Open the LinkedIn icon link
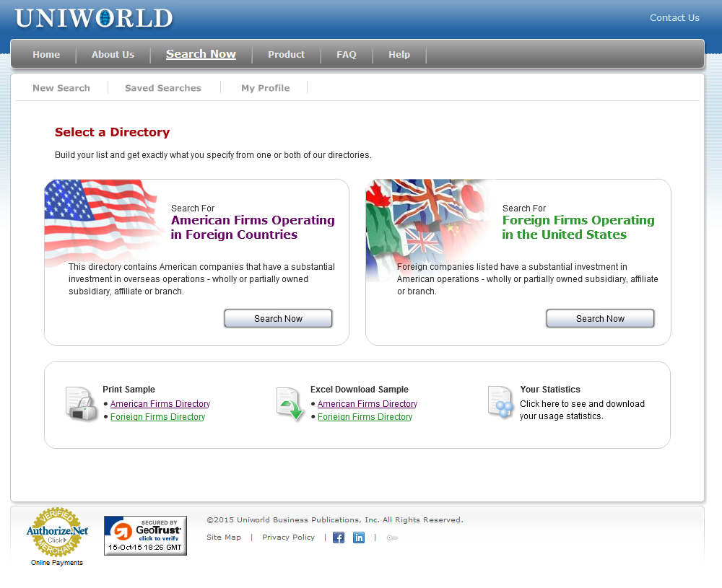722x588 pixels. click(x=359, y=537)
